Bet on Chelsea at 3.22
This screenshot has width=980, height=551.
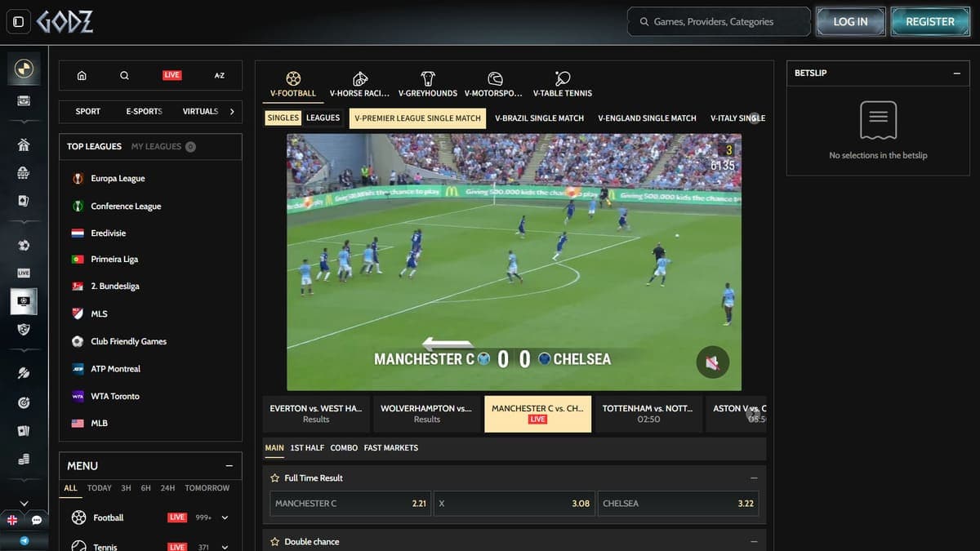[x=678, y=504]
